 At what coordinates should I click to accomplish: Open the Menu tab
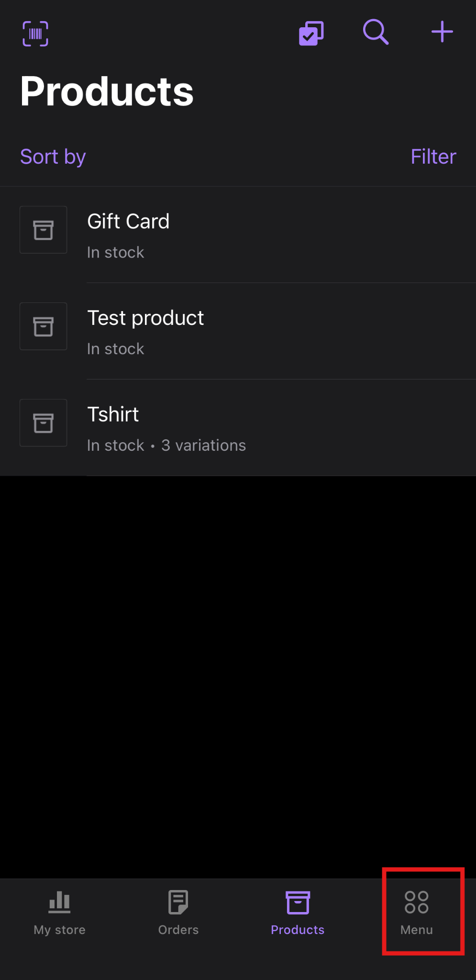(417, 913)
